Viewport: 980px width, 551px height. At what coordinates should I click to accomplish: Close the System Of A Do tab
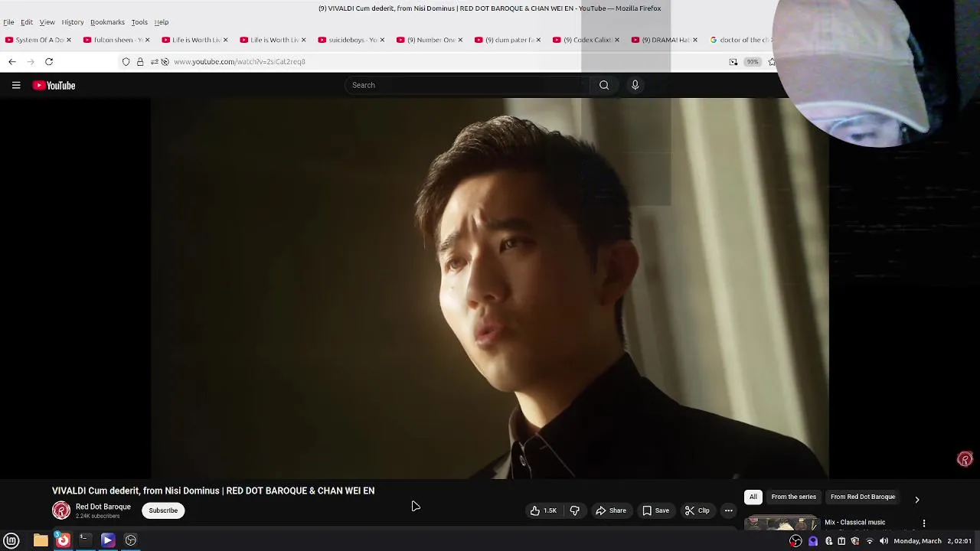click(68, 40)
